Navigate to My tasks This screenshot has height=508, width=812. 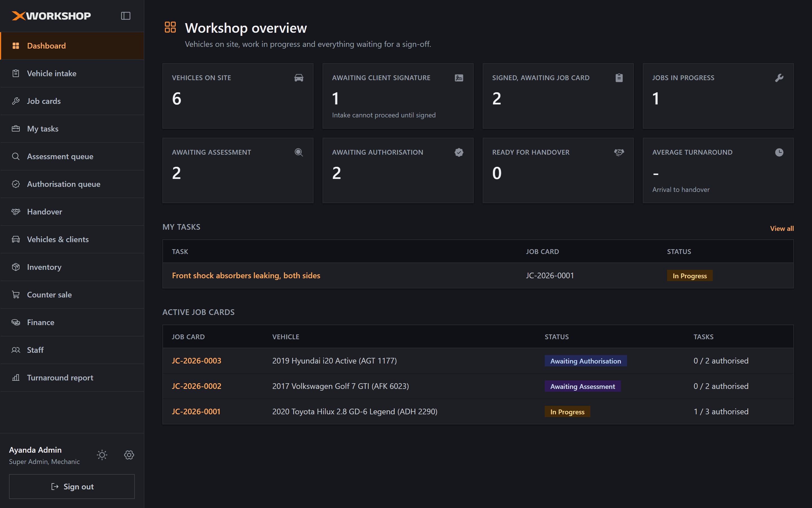[72, 129]
